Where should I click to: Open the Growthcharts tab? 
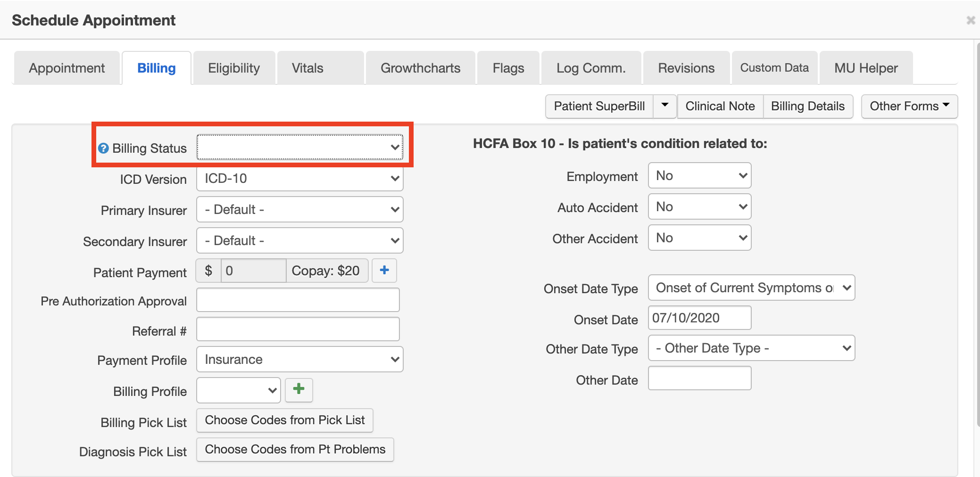coord(421,68)
